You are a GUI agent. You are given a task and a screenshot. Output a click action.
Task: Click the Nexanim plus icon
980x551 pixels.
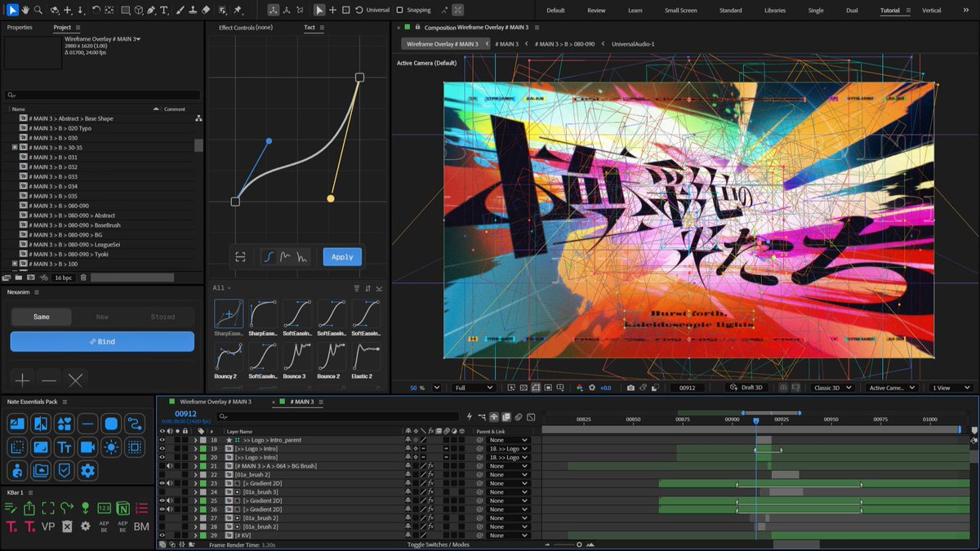[22, 380]
